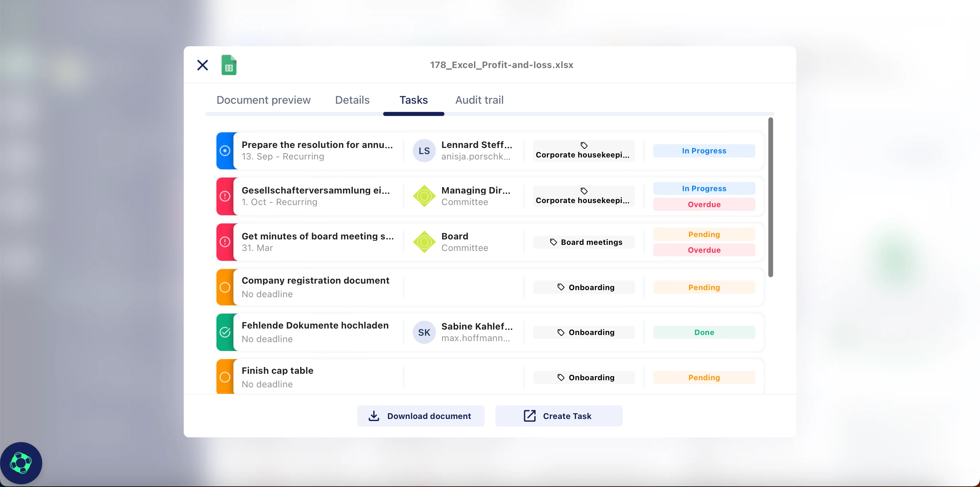980x487 pixels.
Task: Click the task list vertical scrollbar
Action: click(x=770, y=198)
